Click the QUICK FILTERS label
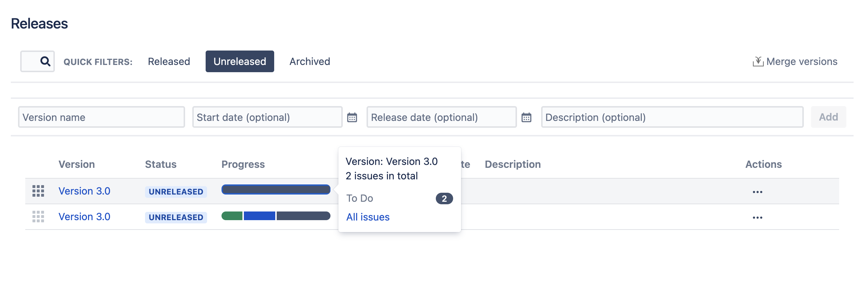The width and height of the screenshot is (868, 288). pos(98,62)
